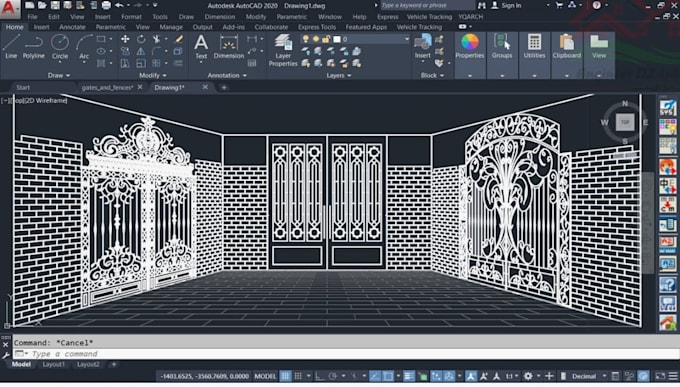The image size is (680, 387).
Task: Click the coordinates readout in status bar
Action: tap(204, 376)
